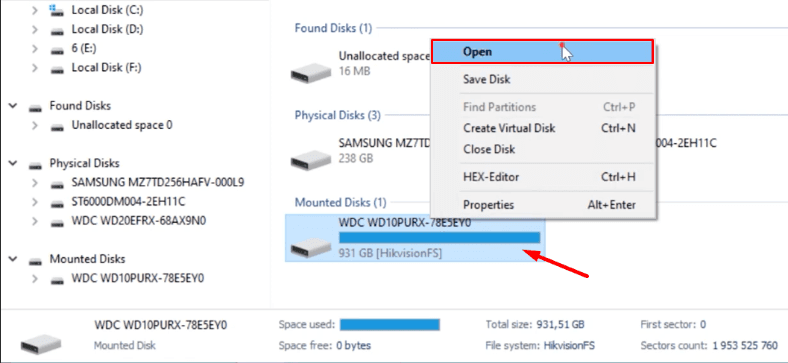Click the Local Disk (C:) Windows drive icon
788x363 pixels.
(57, 10)
